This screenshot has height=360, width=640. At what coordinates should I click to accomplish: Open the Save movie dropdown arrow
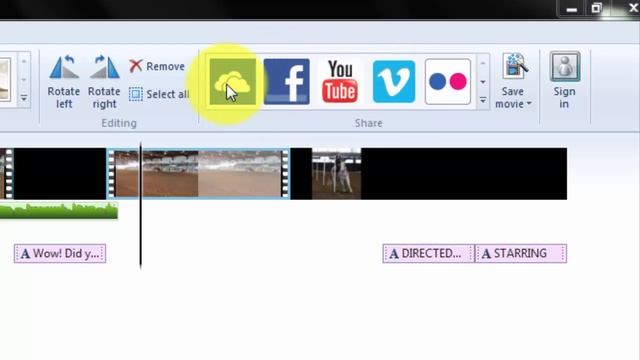529,104
